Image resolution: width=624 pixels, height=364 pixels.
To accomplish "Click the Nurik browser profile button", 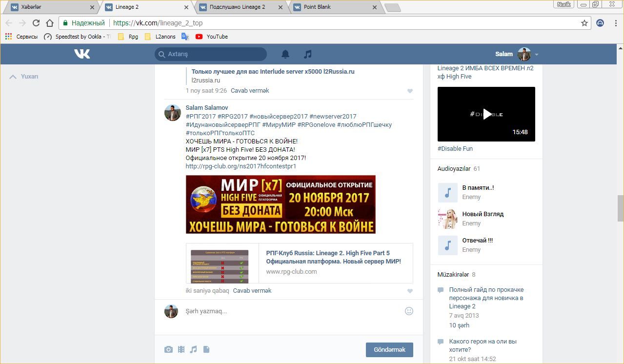I will (x=564, y=4).
